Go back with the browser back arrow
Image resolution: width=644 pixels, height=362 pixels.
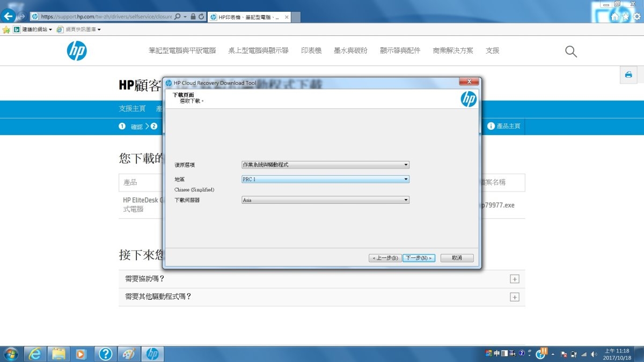(8, 16)
